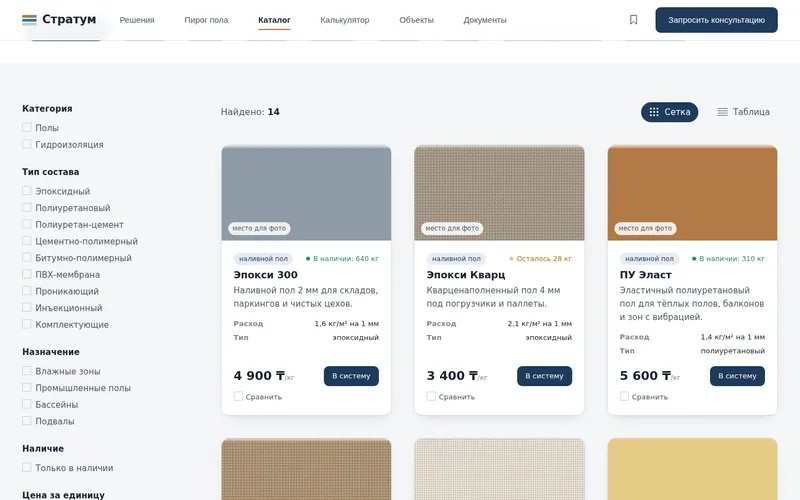The width and height of the screenshot is (800, 500).
Task: Tick the Цементно-полимерный checkbox
Action: tap(27, 240)
